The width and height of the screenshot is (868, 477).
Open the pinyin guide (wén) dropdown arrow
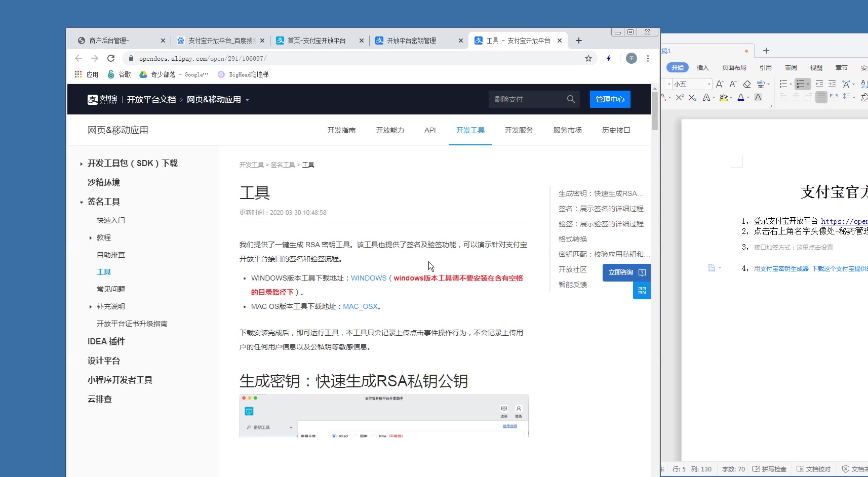click(768, 84)
